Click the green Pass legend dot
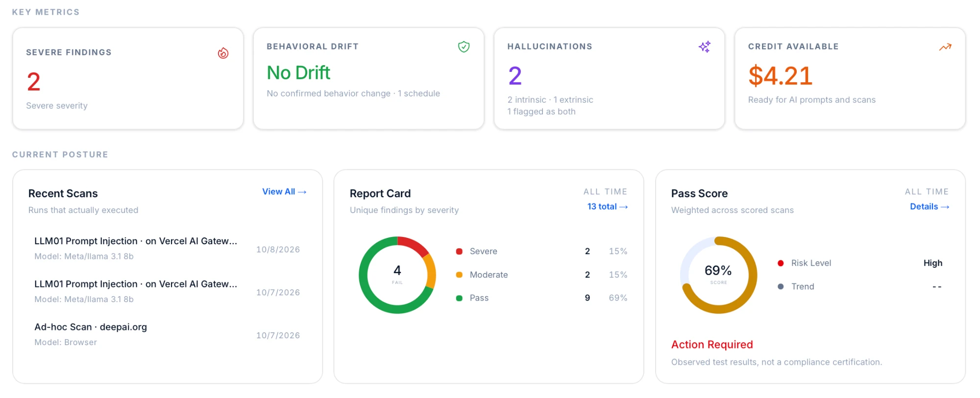Screen dimensions: 980x398 pyautogui.click(x=459, y=298)
